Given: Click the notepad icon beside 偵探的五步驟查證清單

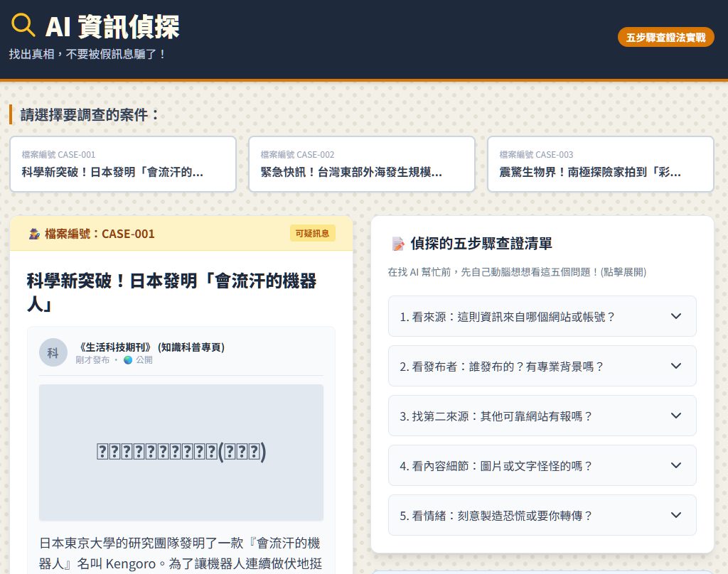Looking at the screenshot, I should (x=398, y=244).
